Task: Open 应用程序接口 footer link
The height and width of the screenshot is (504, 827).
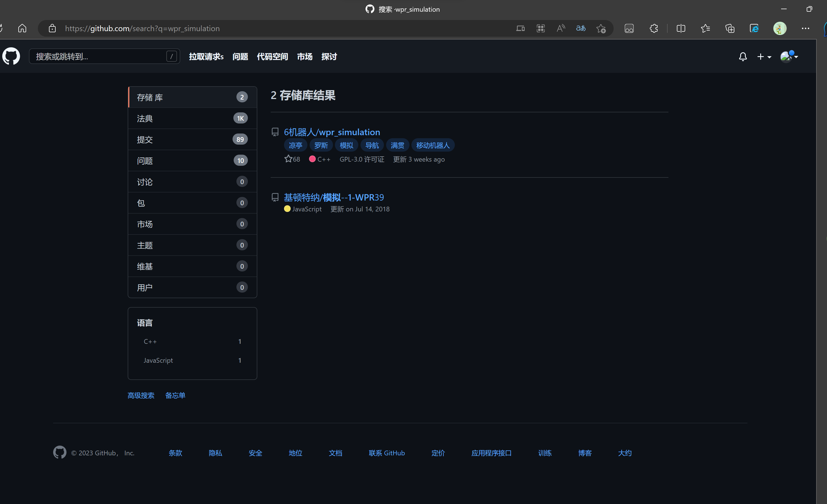Action: click(491, 453)
